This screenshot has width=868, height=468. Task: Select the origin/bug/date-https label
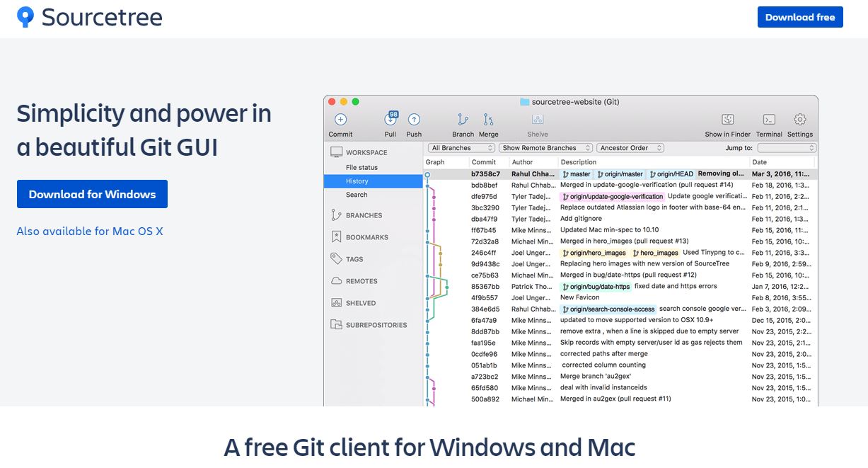tap(596, 287)
